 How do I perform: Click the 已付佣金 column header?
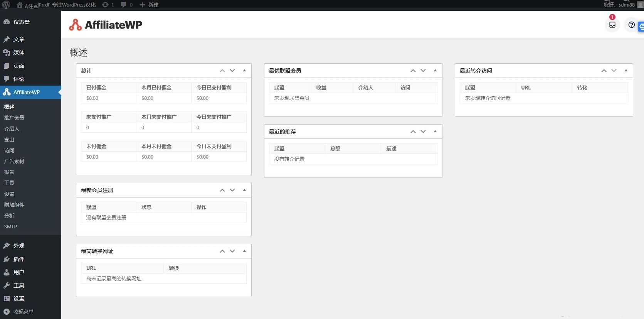coord(108,88)
